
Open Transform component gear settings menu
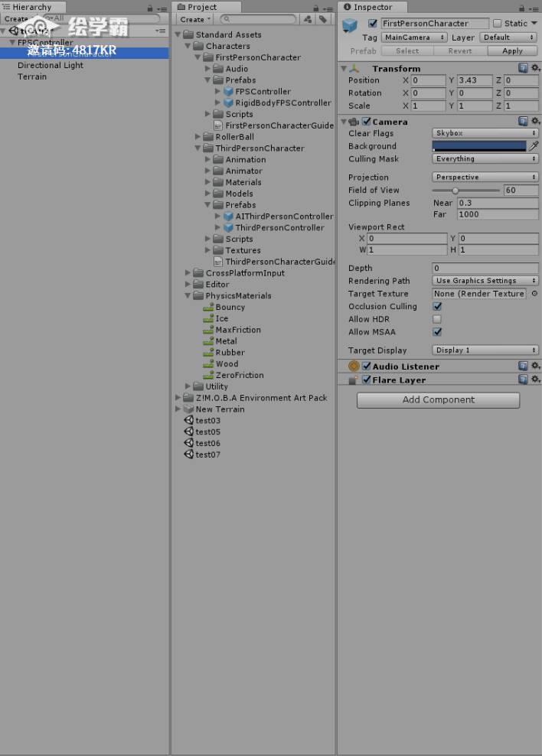tap(535, 68)
